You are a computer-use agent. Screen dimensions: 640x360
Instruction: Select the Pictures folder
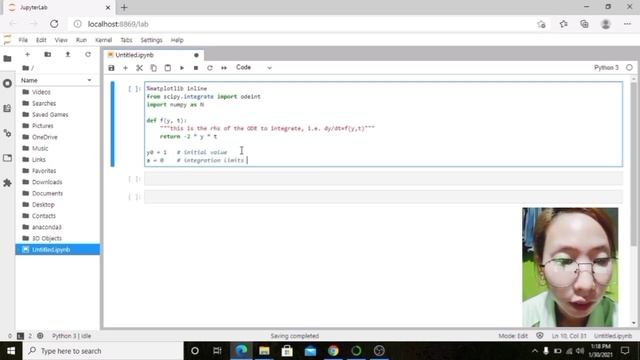[x=58, y=126]
